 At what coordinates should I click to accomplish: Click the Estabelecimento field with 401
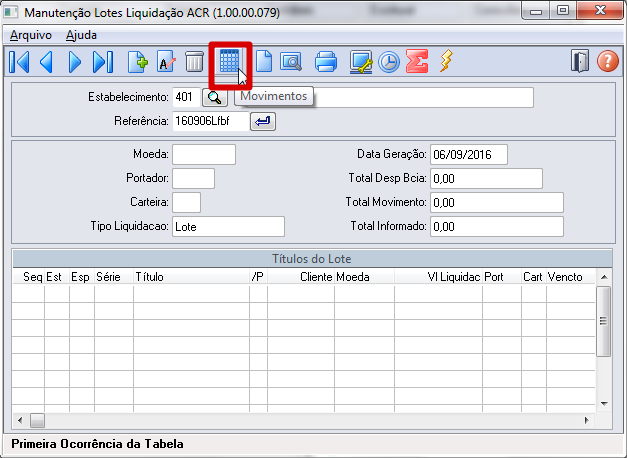coord(186,97)
